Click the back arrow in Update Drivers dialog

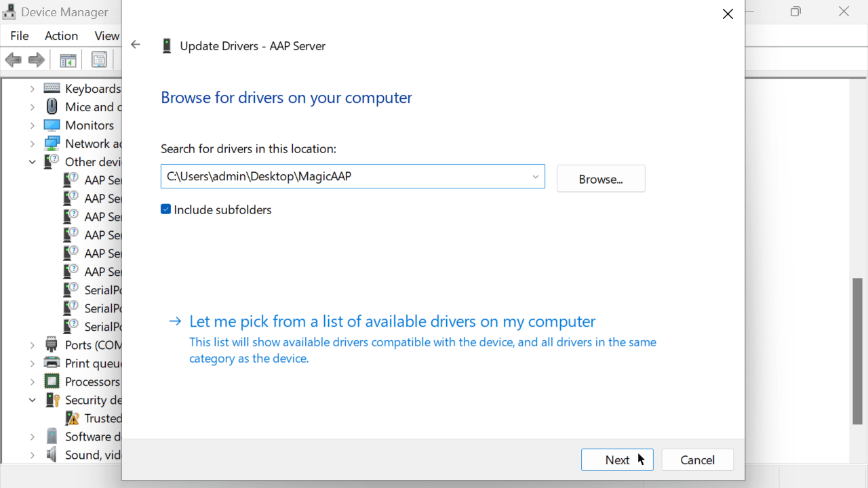(x=136, y=45)
